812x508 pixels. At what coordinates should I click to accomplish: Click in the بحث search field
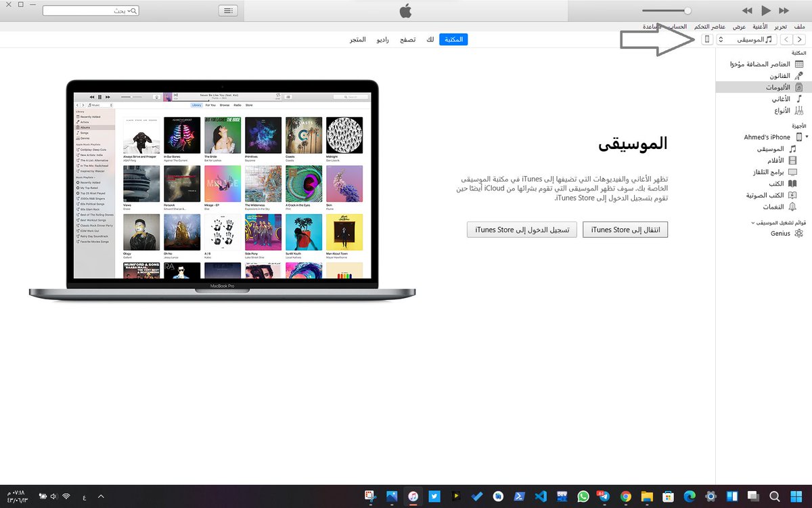pyautogui.click(x=91, y=11)
